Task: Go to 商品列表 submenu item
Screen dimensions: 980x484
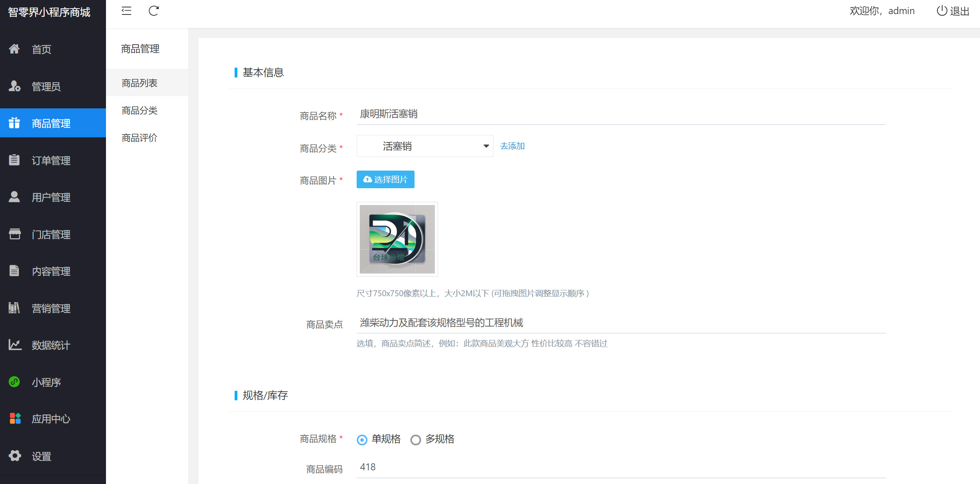Action: tap(140, 83)
